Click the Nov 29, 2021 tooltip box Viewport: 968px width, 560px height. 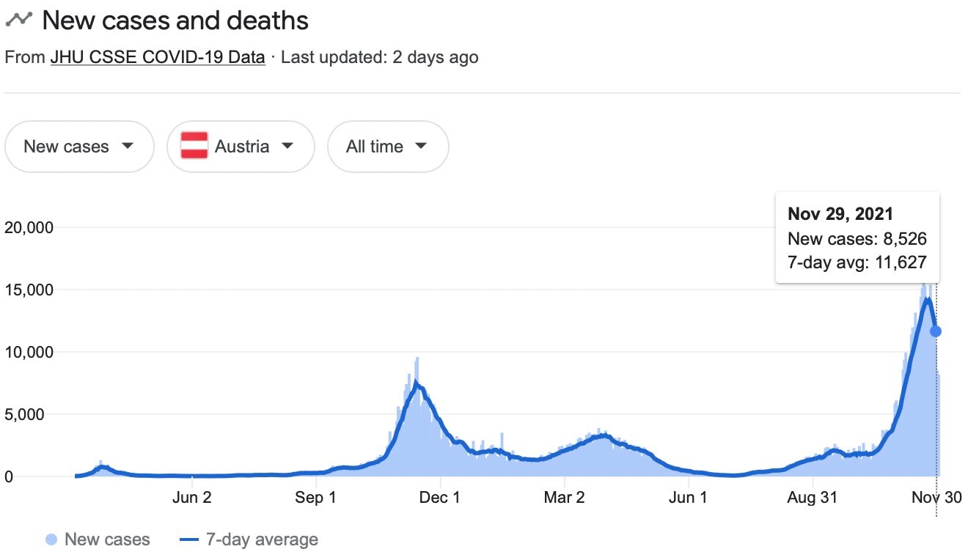[x=857, y=237]
